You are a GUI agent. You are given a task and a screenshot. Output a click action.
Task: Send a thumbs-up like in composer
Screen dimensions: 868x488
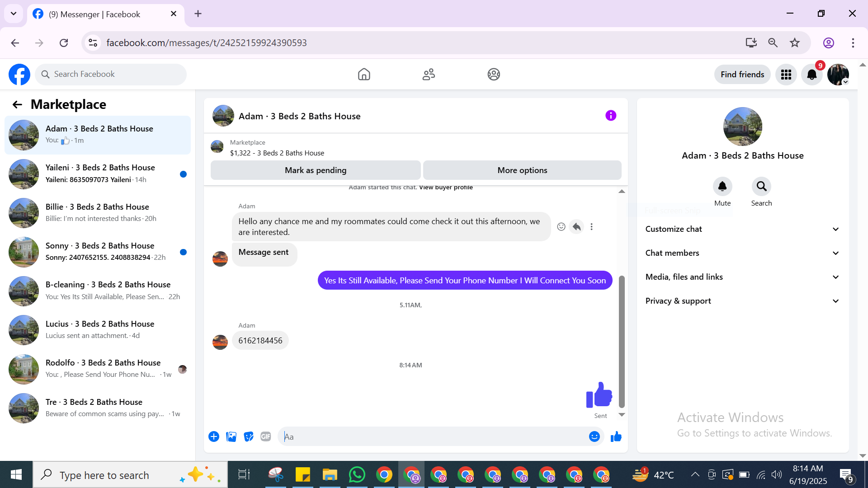tap(616, 436)
